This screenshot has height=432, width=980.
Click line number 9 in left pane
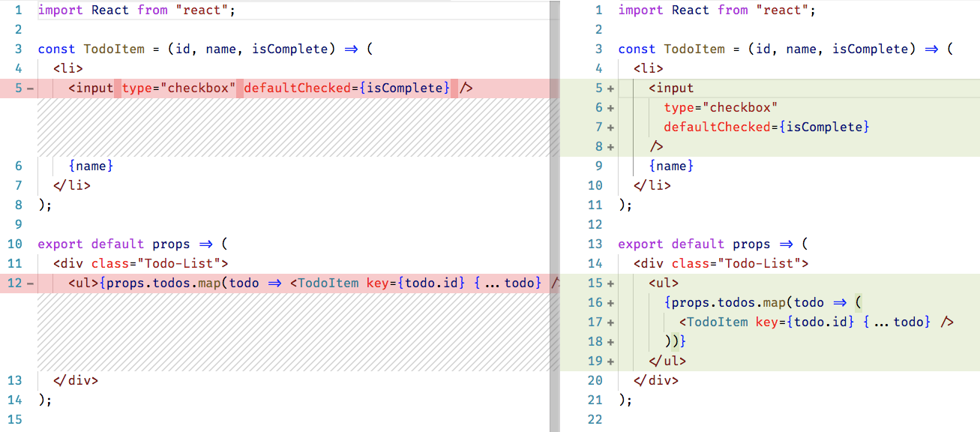pyautogui.click(x=19, y=225)
